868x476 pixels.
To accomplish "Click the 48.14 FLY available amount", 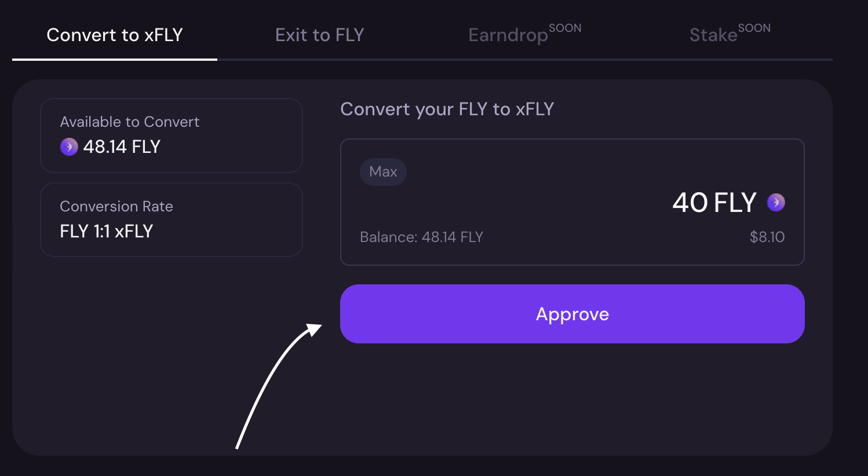I will click(x=122, y=147).
